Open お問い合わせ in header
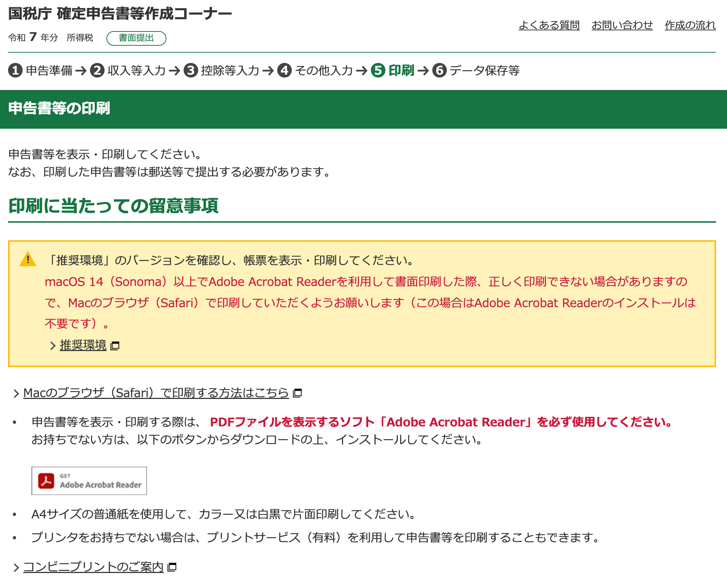Image resolution: width=727 pixels, height=588 pixels. pyautogui.click(x=622, y=25)
